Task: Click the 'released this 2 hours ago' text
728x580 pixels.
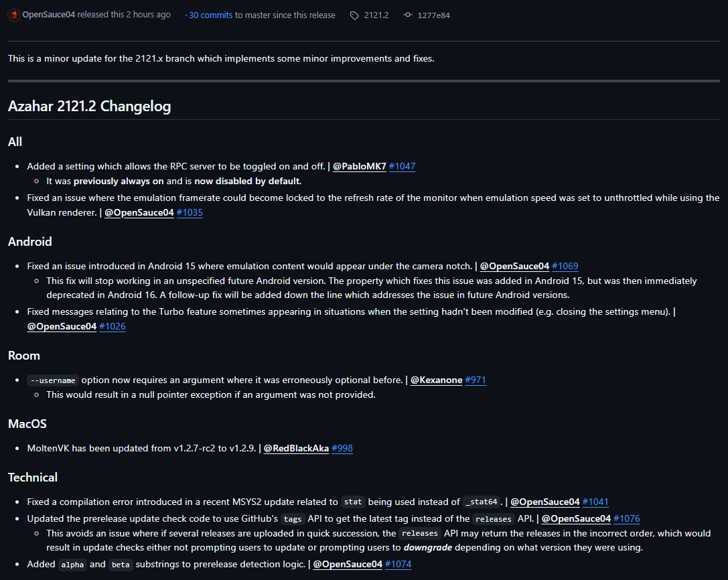Action: [124, 14]
